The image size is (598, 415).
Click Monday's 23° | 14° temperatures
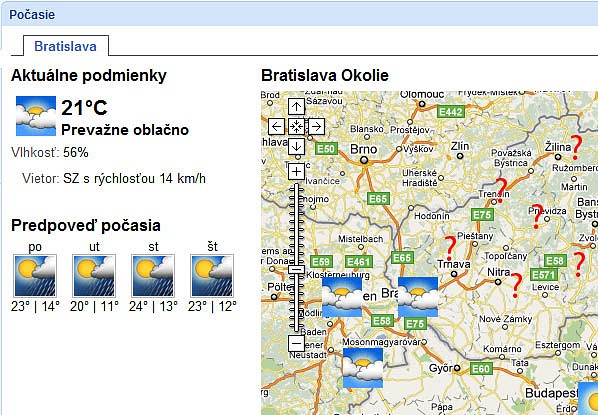[x=35, y=306]
